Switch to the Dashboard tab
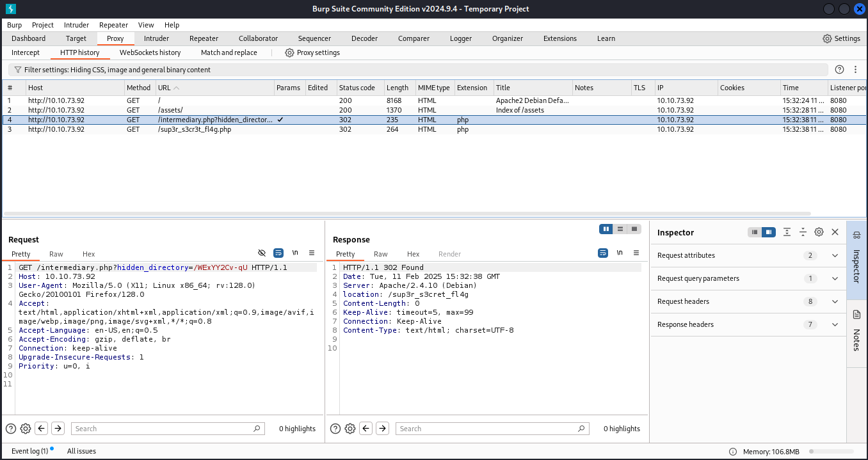The width and height of the screenshot is (868, 460). coord(29,38)
